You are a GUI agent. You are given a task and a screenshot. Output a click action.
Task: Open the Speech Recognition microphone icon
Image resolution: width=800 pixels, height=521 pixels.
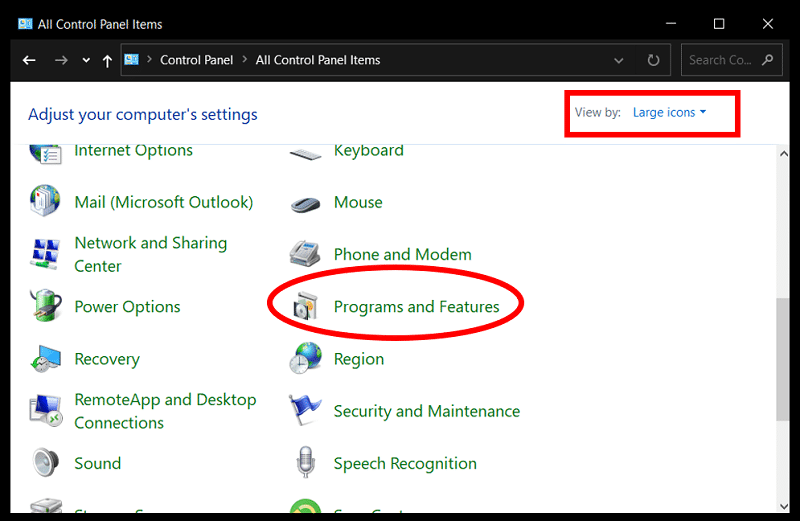(x=305, y=463)
